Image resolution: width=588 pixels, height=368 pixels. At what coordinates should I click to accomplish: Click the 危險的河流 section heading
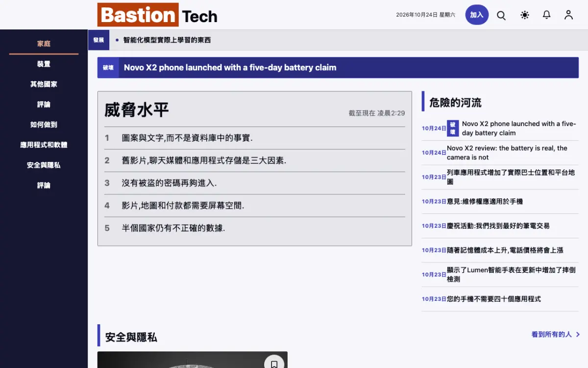tap(455, 103)
